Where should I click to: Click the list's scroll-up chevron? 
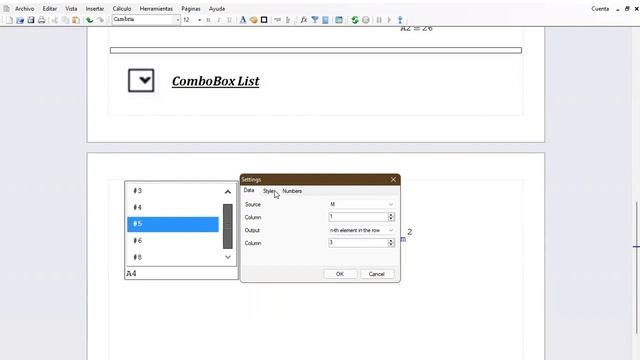point(228,192)
